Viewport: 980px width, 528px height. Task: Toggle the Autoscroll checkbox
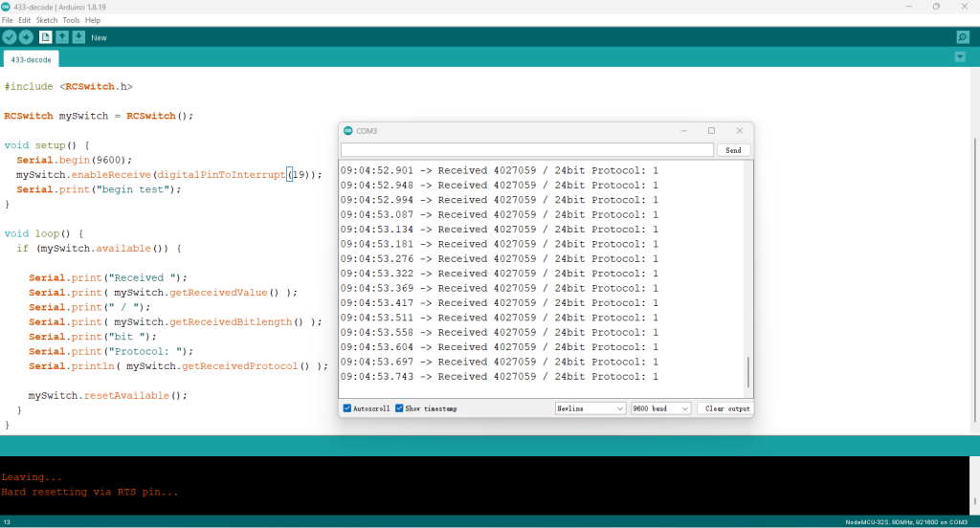347,408
